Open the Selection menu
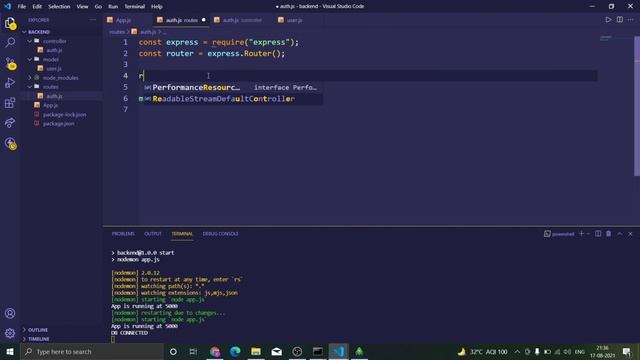 59,7
